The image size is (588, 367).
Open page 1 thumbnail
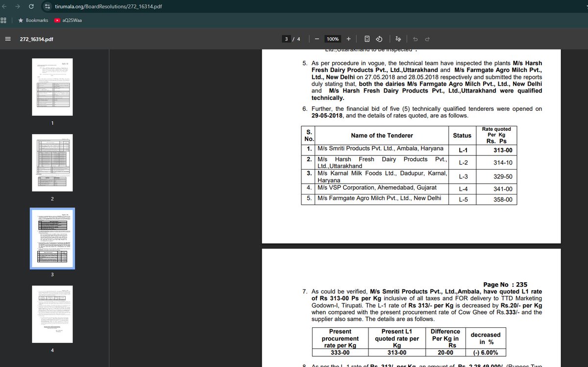tap(52, 87)
